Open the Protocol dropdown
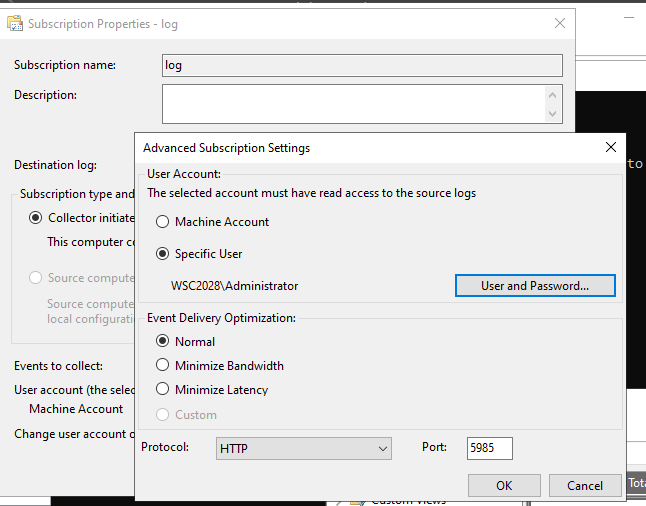The height and width of the screenshot is (506, 646). point(304,448)
